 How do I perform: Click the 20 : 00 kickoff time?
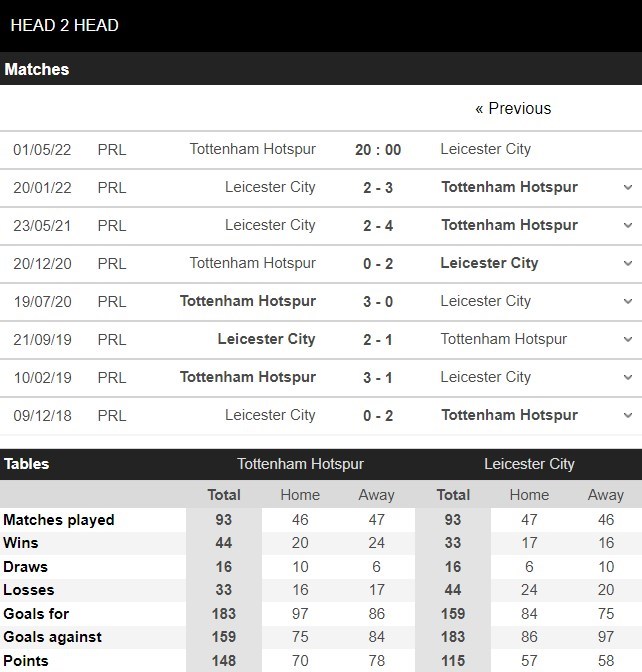[378, 150]
